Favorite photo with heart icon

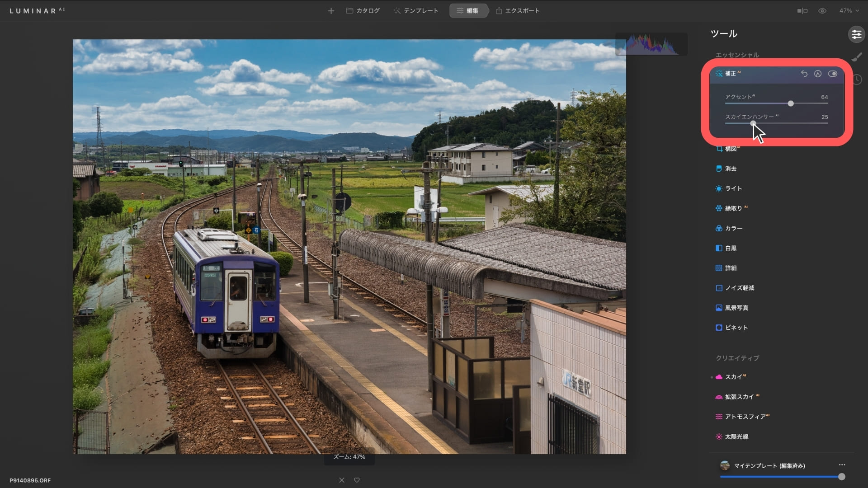(357, 480)
